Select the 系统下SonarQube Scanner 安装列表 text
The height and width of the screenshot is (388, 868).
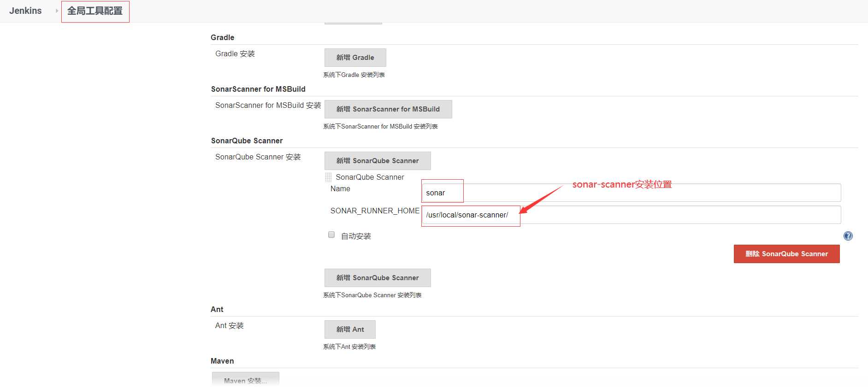(372, 295)
